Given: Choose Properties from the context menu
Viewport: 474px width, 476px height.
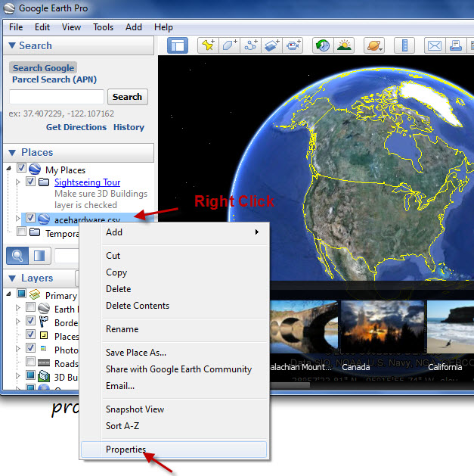Looking at the screenshot, I should [x=175, y=450].
